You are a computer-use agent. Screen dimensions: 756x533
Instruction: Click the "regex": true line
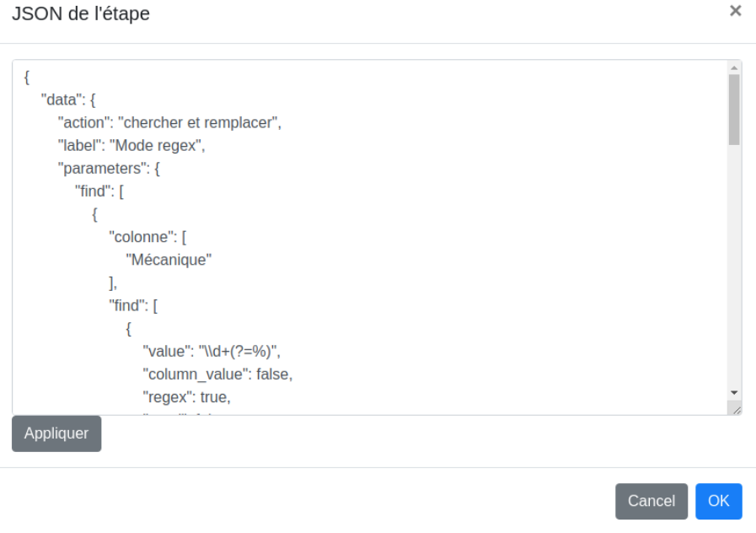186,396
